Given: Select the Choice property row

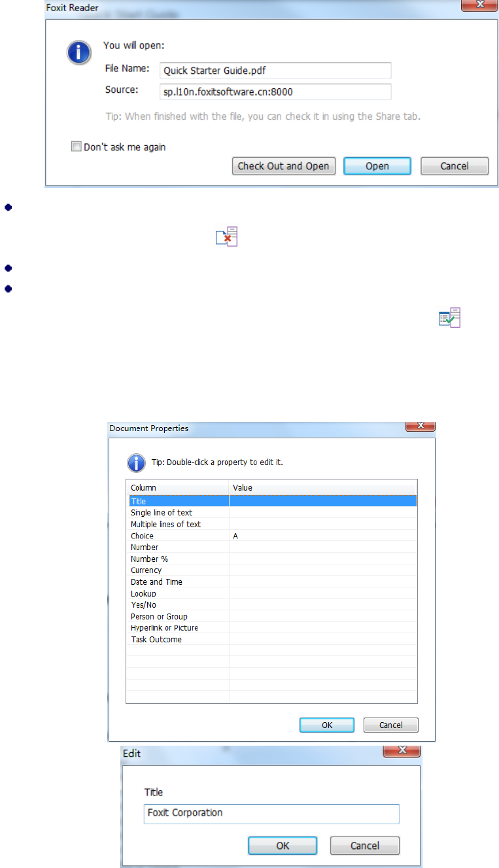Looking at the screenshot, I should point(272,536).
